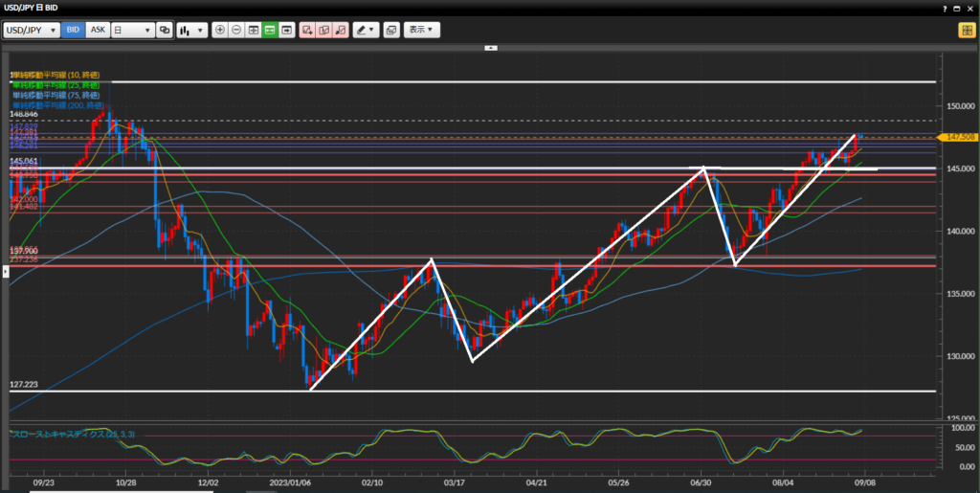This screenshot has height=493, width=980.
Task: Click the chart link icon beside timeframe
Action: point(165,30)
